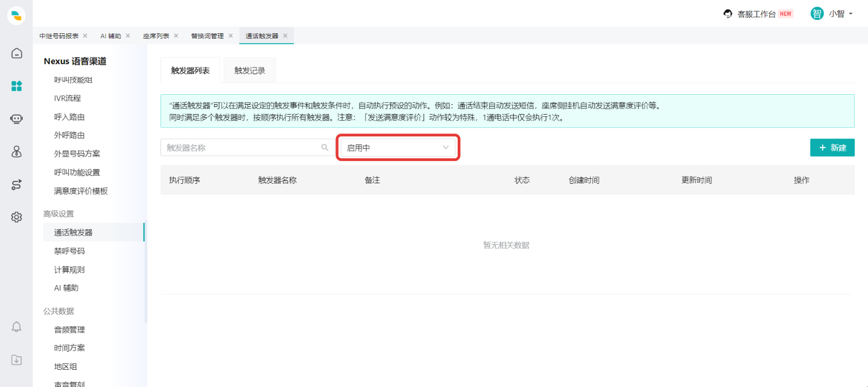Open the routing flow icon in left rail

[17, 184]
